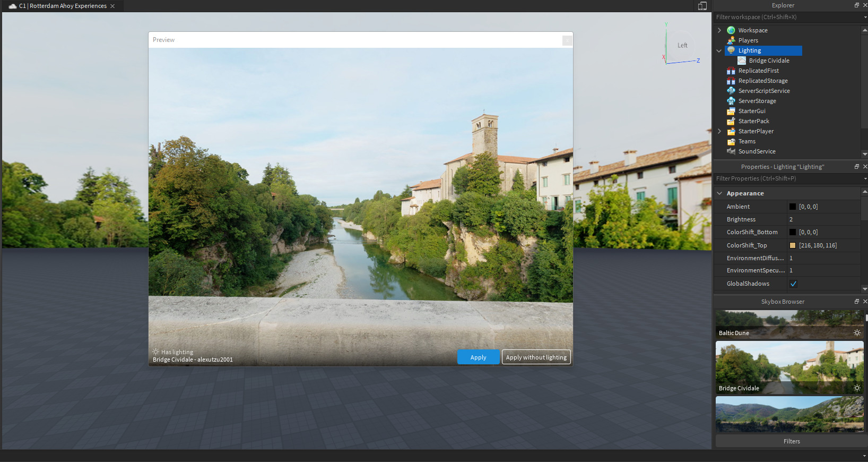Click Apply without lighting button
Screen dimensions: 868x462
(x=536, y=357)
